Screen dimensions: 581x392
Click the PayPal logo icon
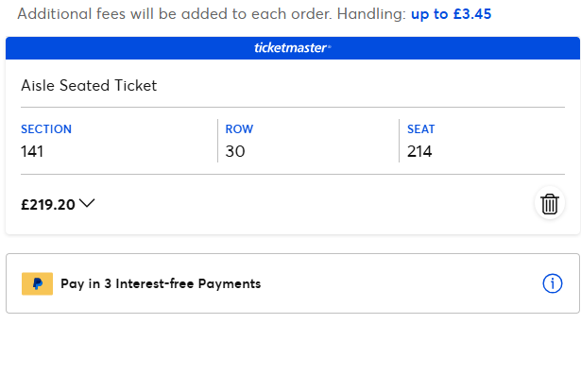38,283
